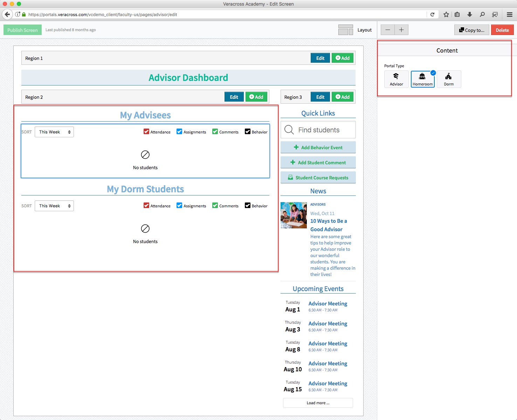Uncheck Attendance in My Advisees
Image resolution: width=517 pixels, height=420 pixels.
[146, 131]
